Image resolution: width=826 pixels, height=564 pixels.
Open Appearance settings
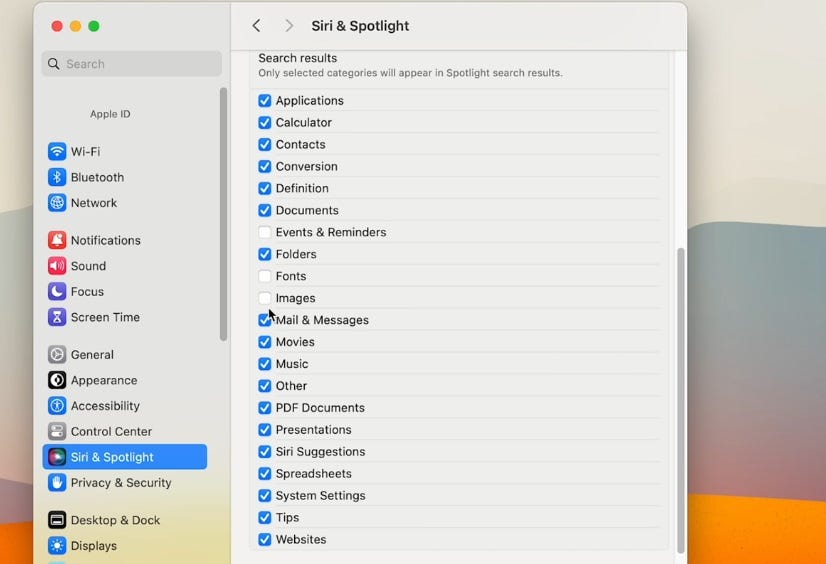(125, 380)
